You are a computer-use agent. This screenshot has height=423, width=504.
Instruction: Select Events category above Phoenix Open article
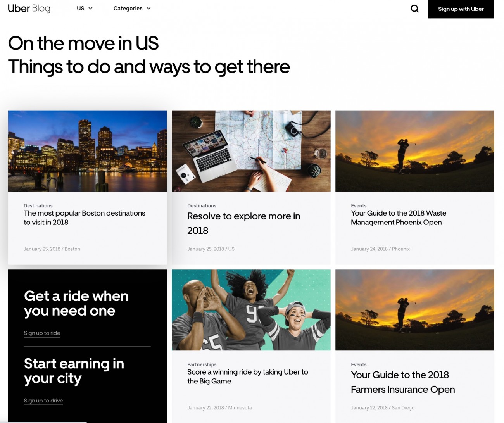(x=359, y=206)
